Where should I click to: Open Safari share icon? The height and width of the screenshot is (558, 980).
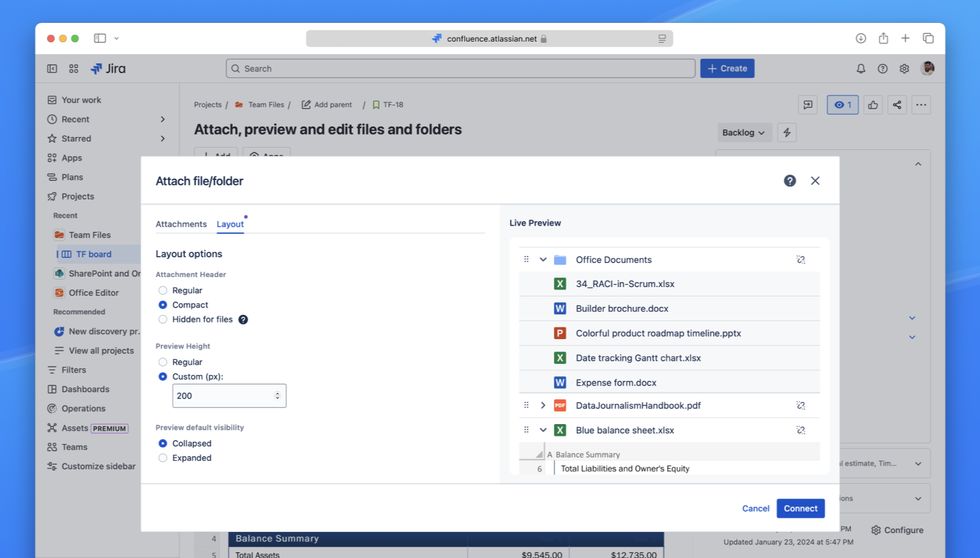pyautogui.click(x=883, y=38)
